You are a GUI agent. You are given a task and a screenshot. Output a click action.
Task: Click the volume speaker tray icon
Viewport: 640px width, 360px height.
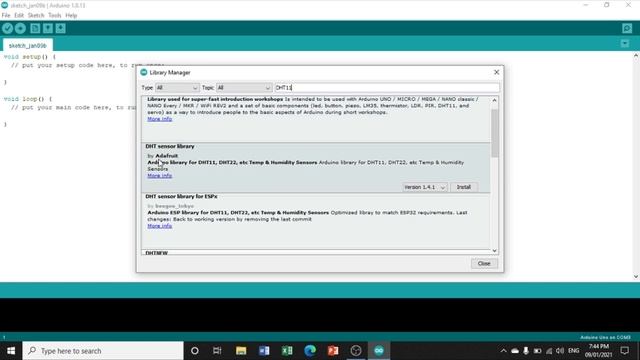point(560,351)
